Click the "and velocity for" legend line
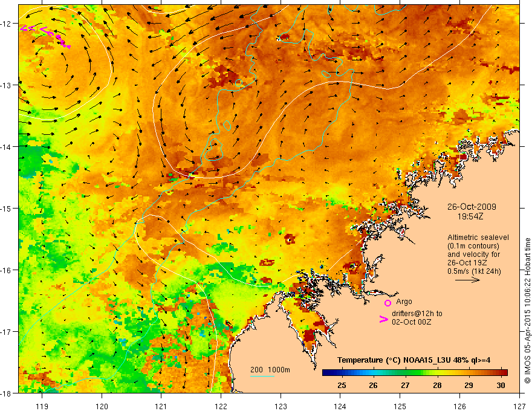Screen dimensions: 532x411 (473, 254)
